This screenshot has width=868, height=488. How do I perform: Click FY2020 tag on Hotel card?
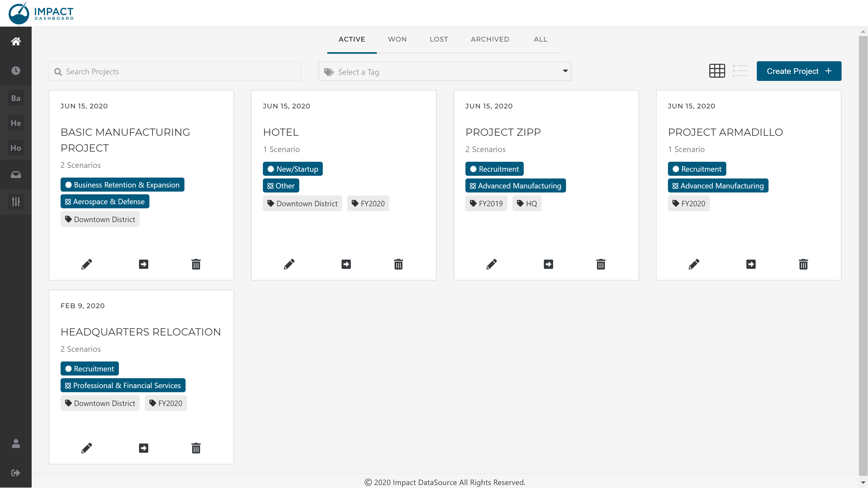click(368, 203)
